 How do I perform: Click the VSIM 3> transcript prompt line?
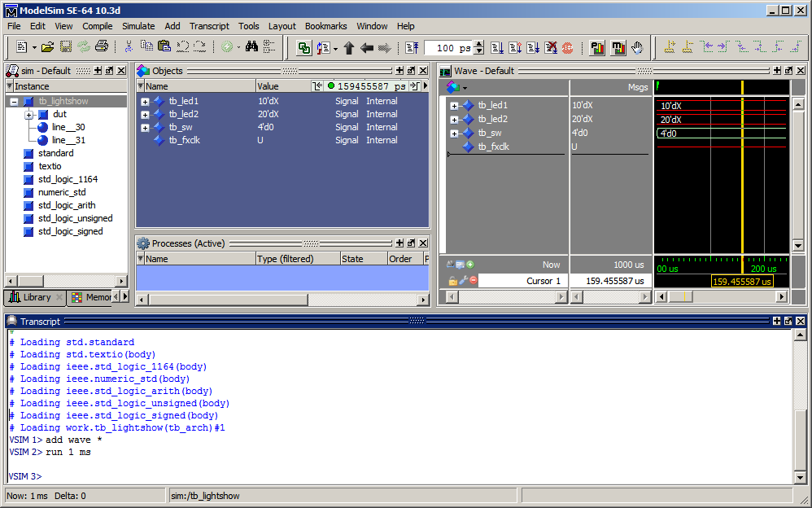pyautogui.click(x=25, y=476)
